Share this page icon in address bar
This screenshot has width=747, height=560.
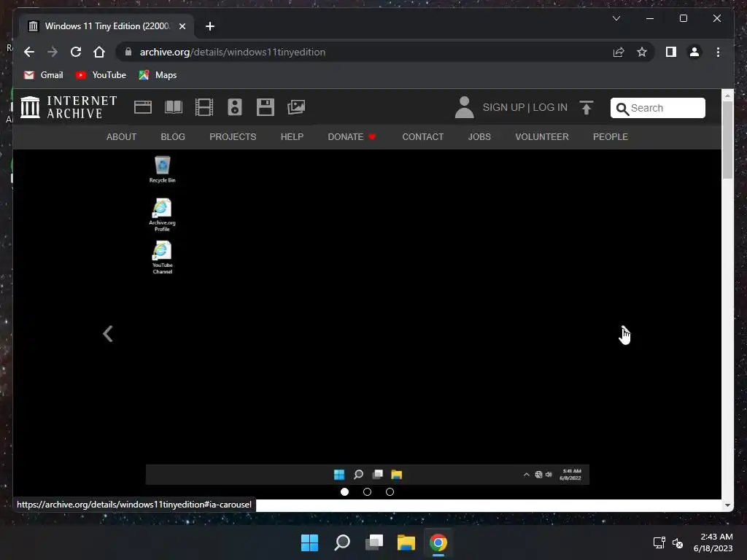pyautogui.click(x=619, y=52)
